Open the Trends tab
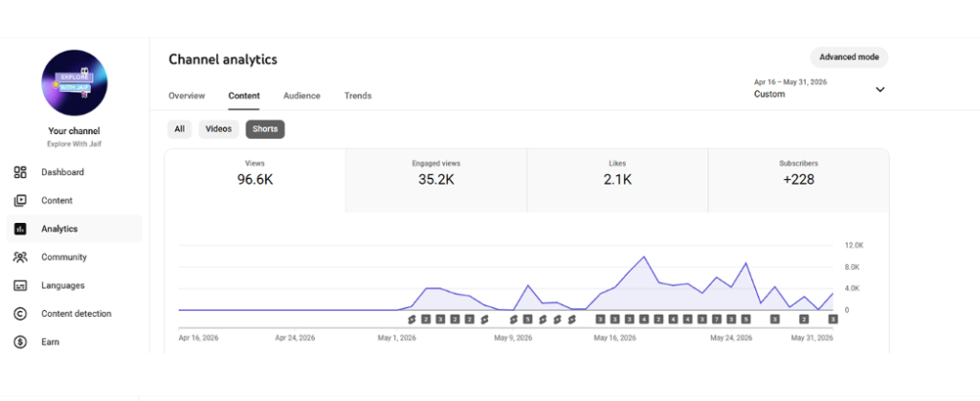 358,96
